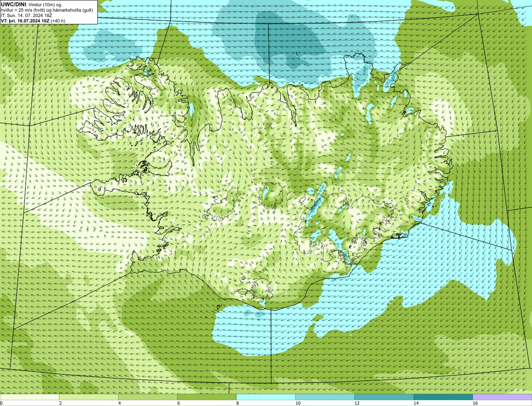Image resolution: width=532 pixels, height=406 pixels.
Task: Click the legend value label "0"
Action: point(1,403)
